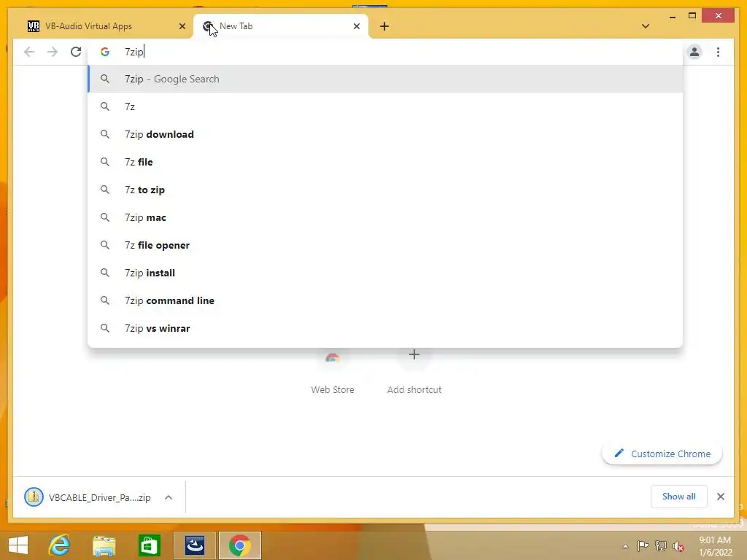
Task: Click the muted volume tray icon
Action: [678, 546]
